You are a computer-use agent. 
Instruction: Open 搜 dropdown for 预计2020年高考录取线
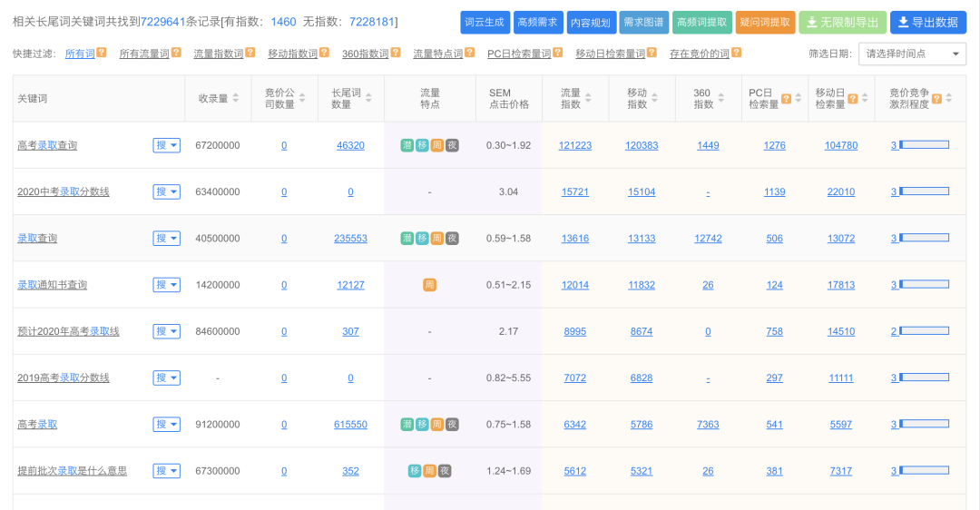tap(166, 331)
